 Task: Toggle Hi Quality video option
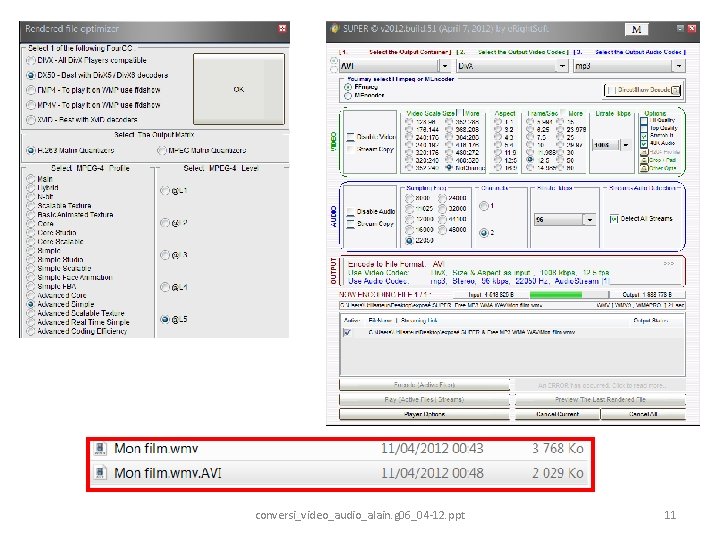pos(644,121)
